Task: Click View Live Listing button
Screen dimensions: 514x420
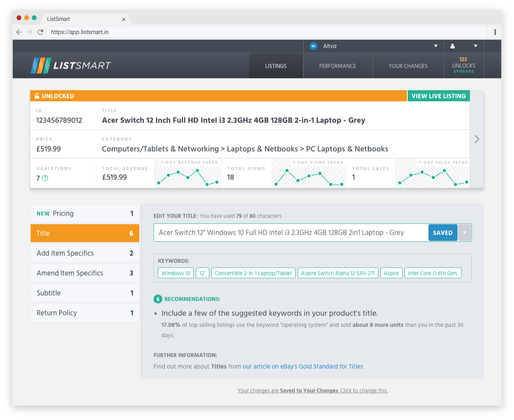Action: (439, 96)
